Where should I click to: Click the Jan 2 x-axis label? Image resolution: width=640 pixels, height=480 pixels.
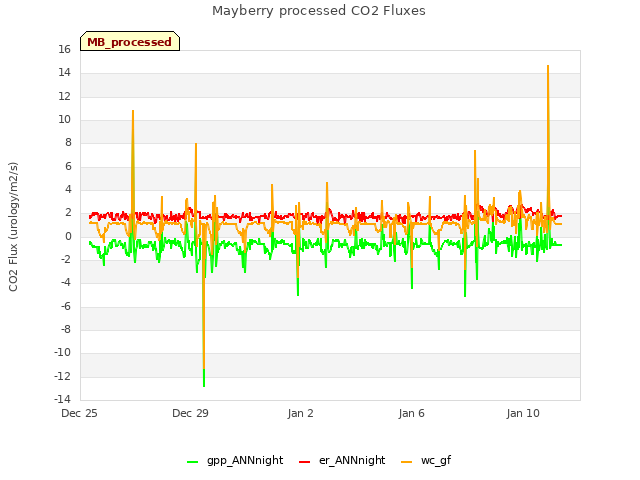(x=300, y=413)
